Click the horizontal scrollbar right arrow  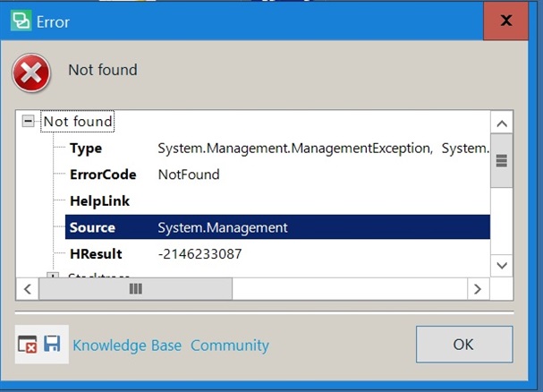coord(478,289)
